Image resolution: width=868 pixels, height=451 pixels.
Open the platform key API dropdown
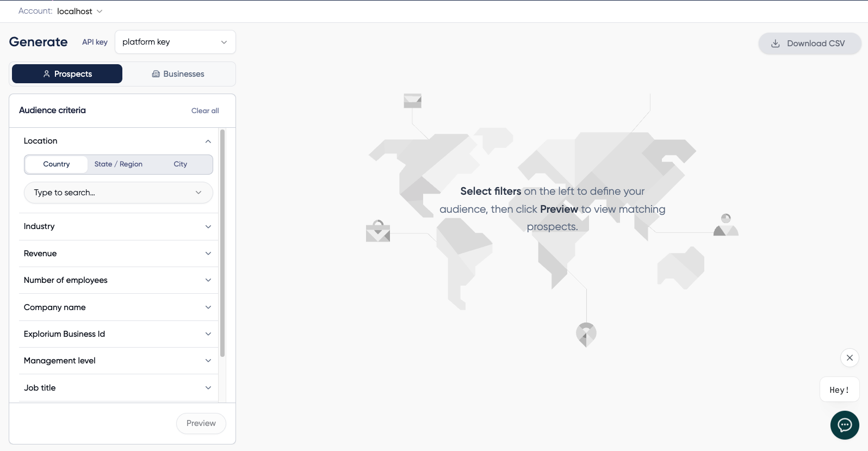175,42
